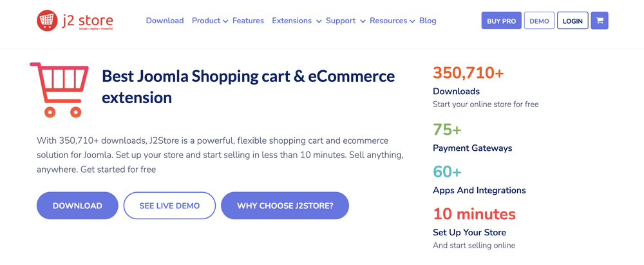This screenshot has width=644, height=265.
Task: Select the SEE LIVE DEMO button
Action: tap(169, 206)
